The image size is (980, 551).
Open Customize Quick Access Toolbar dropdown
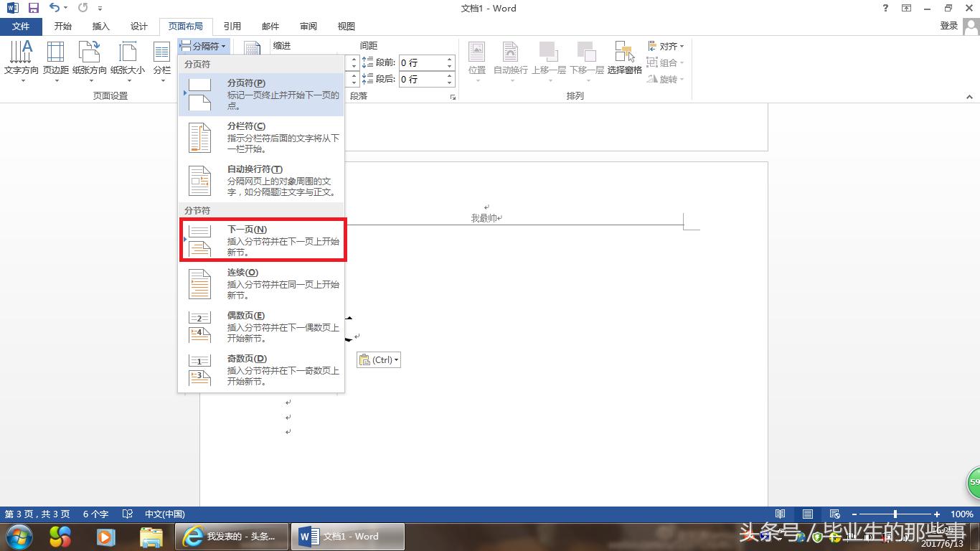pos(100,9)
